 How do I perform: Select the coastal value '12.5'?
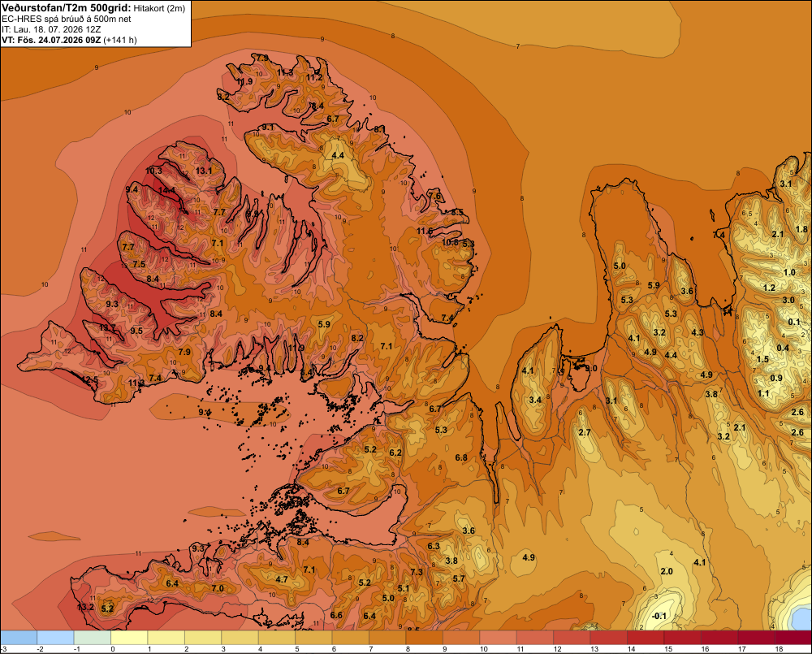[x=89, y=380]
